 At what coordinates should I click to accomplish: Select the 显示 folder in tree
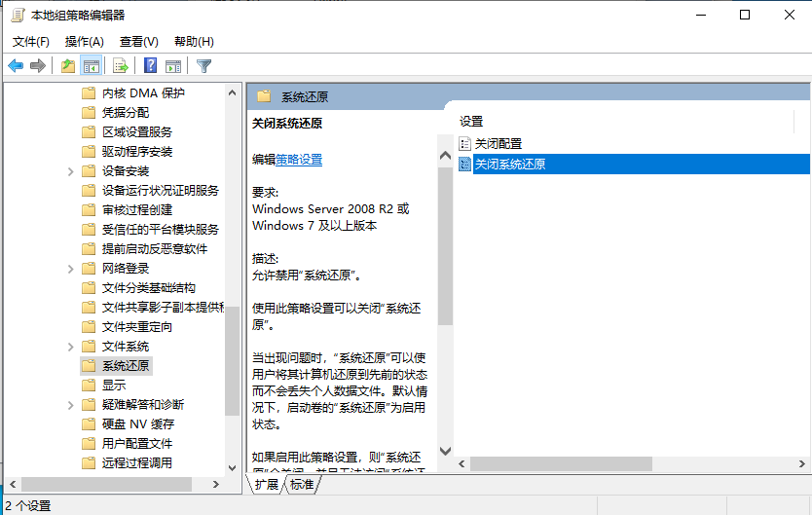pyautogui.click(x=114, y=386)
